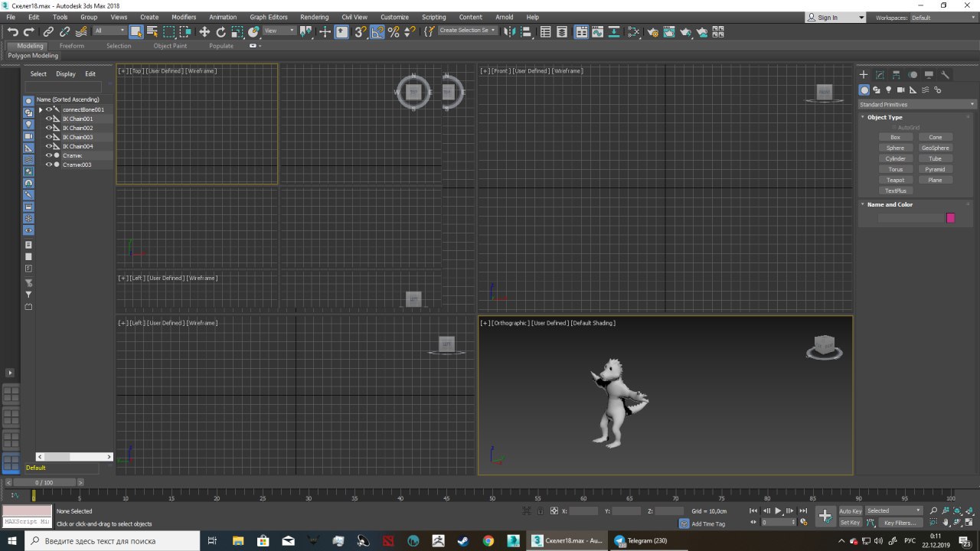Activate the Unlink Selection tool

coord(64,31)
